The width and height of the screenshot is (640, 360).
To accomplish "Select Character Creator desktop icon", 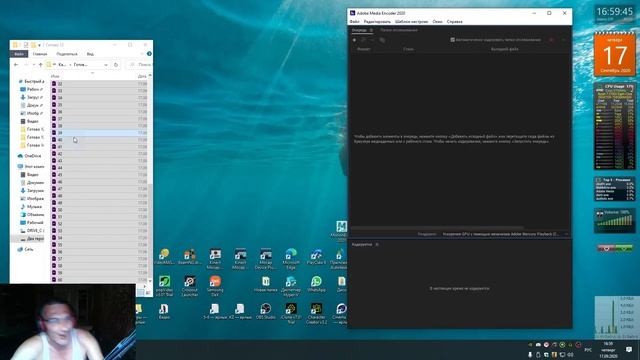I will [316, 313].
